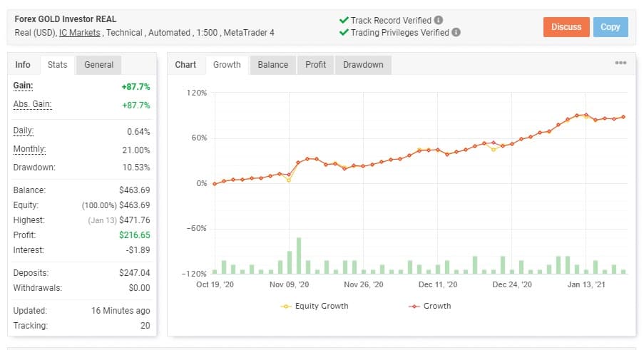Click the Tracking value 20
Viewport: 644px width, 350px height.
click(145, 326)
